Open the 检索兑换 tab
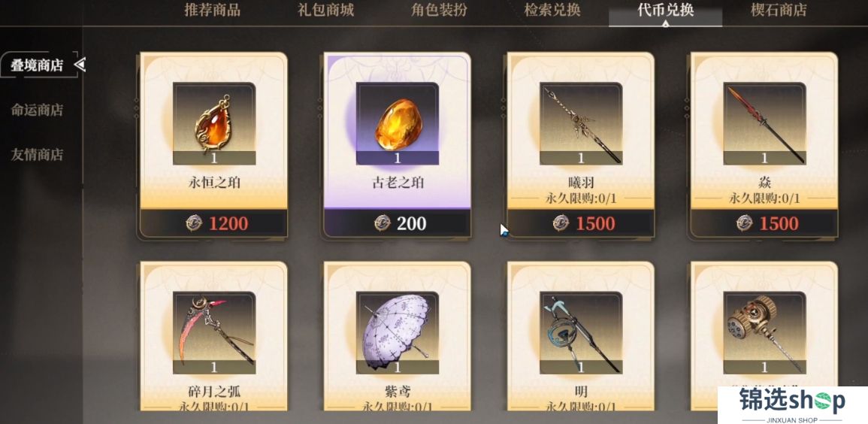868x424 pixels. [x=552, y=10]
